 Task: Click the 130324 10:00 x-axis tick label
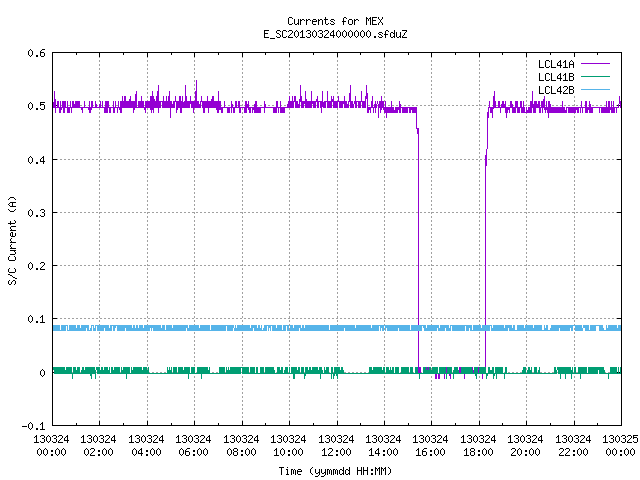pos(288,446)
